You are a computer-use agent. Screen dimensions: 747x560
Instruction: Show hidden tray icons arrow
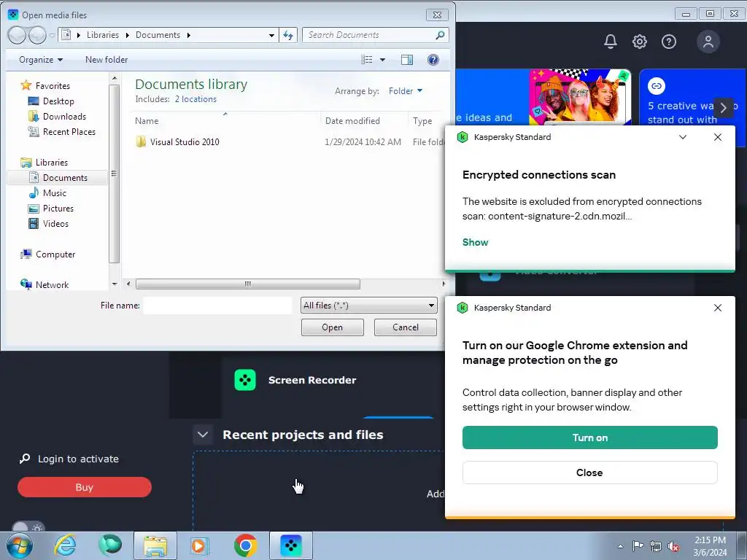[620, 546]
